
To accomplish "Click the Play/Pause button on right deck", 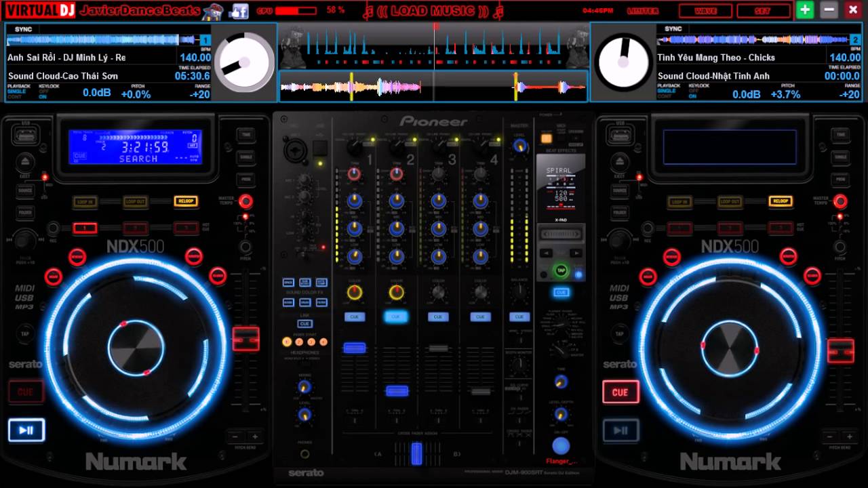I will pyautogui.click(x=620, y=430).
